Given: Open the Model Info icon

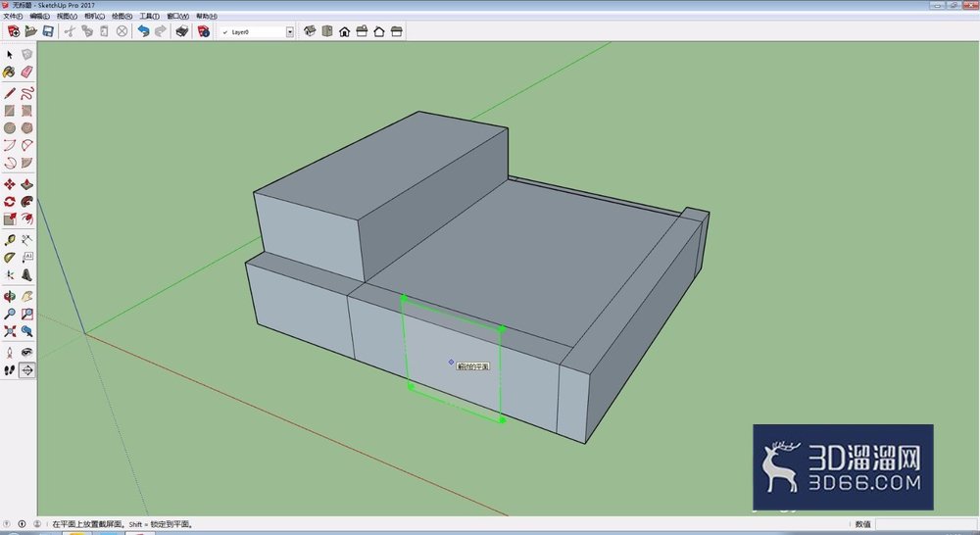Looking at the screenshot, I should [204, 31].
